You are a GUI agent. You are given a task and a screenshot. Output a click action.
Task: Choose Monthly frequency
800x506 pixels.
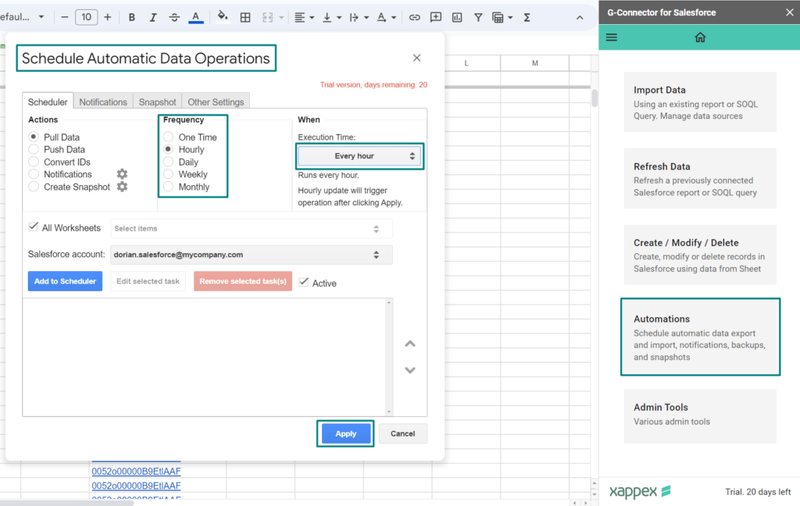pos(168,187)
